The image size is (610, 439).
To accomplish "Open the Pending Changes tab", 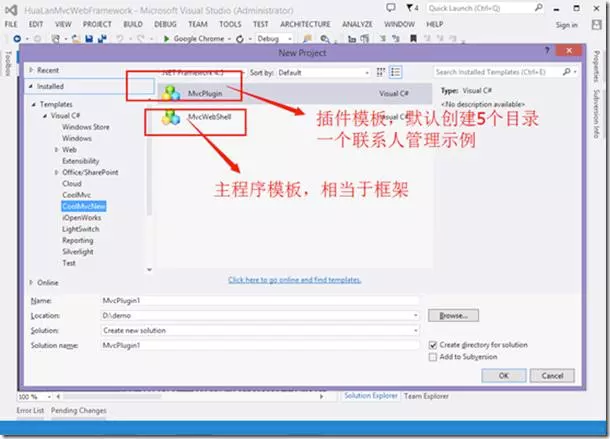I will (79, 411).
